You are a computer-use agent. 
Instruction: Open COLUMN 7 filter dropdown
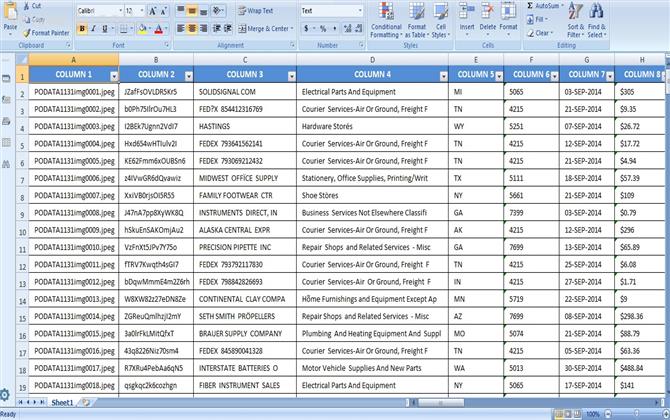pos(610,76)
